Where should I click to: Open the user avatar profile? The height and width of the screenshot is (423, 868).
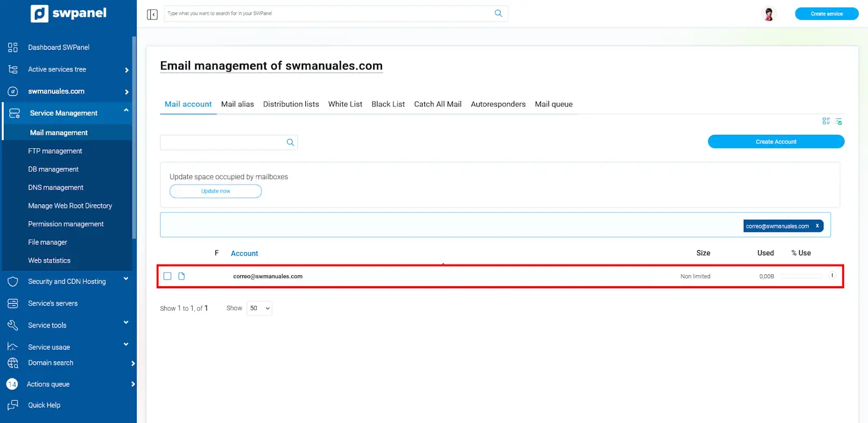[x=768, y=14]
